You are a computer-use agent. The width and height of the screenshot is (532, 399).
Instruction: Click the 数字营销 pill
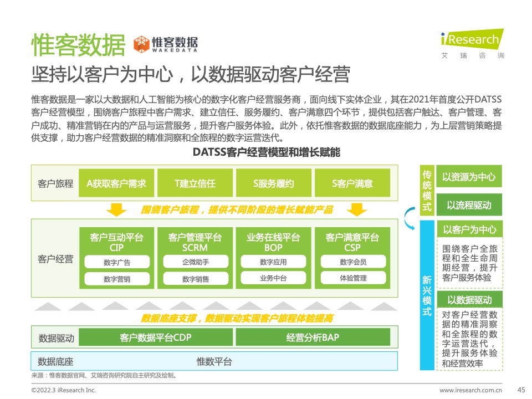point(117,279)
